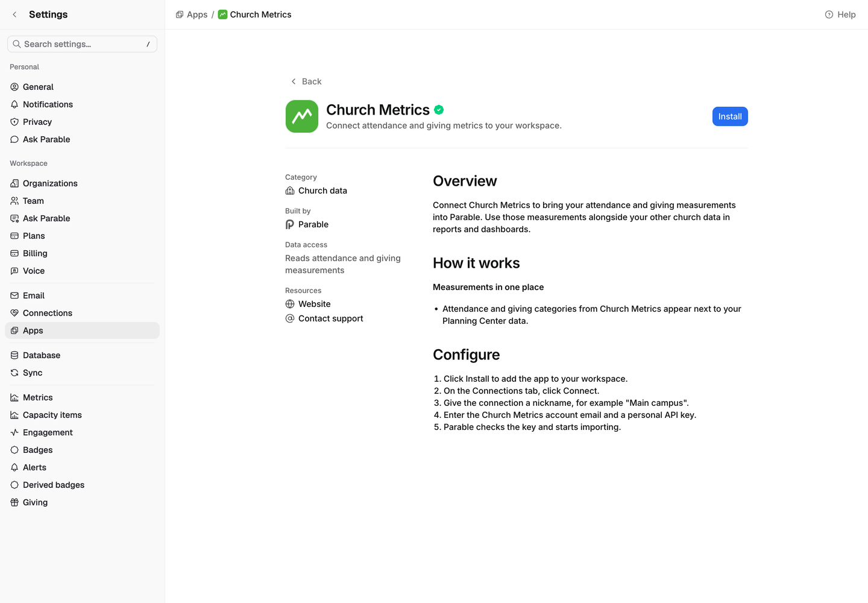The image size is (868, 603).
Task: Click the Configure heading
Action: [x=467, y=355]
